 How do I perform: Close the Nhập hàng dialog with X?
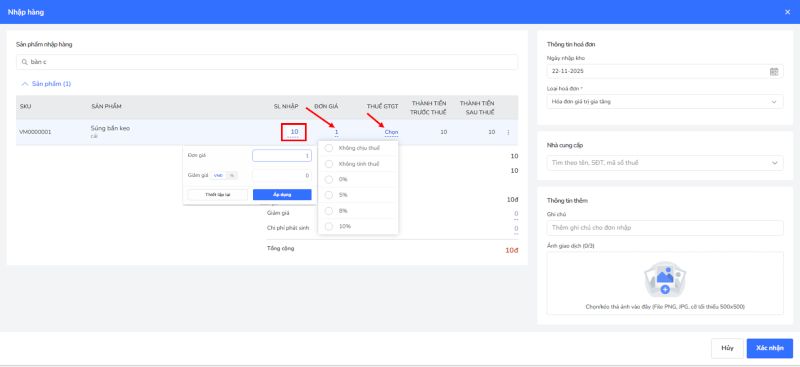[787, 12]
